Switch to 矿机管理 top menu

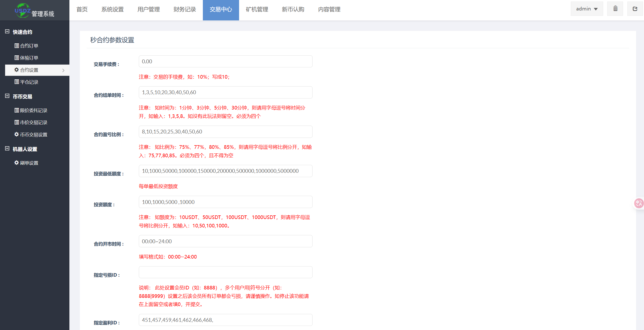point(257,9)
